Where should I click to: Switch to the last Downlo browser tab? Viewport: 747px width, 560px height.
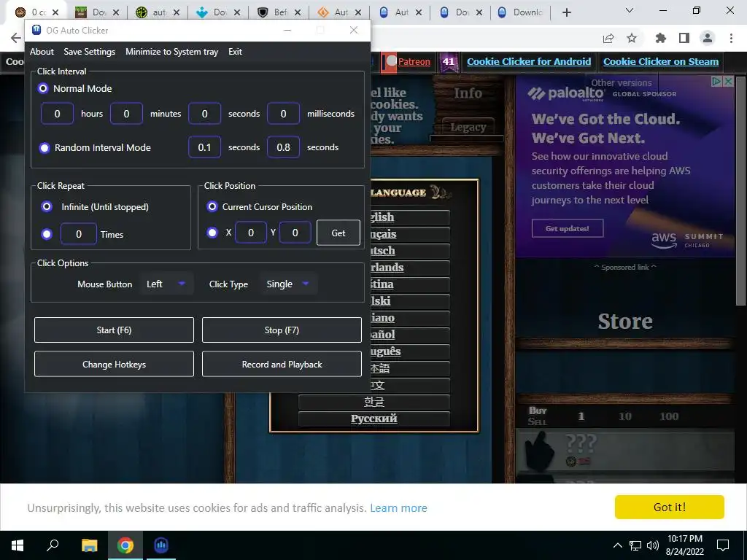click(x=521, y=12)
